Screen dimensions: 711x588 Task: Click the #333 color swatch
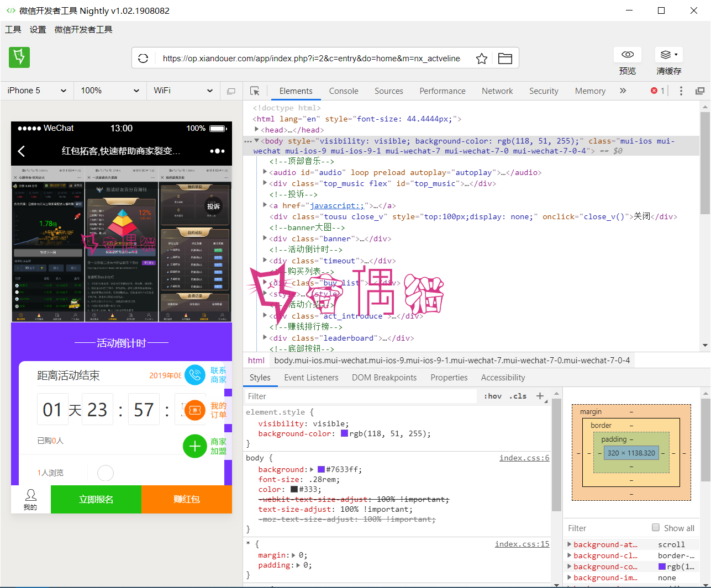294,489
